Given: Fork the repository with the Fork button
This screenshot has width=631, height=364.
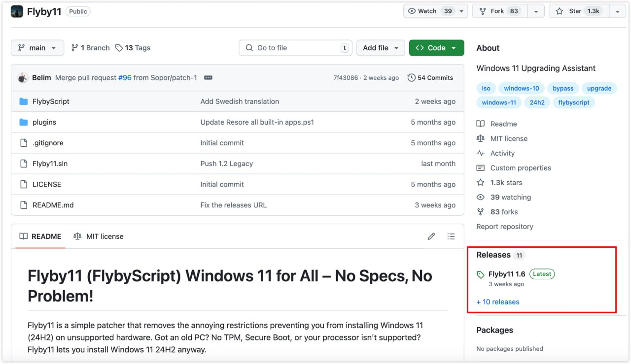Looking at the screenshot, I should 500,11.
